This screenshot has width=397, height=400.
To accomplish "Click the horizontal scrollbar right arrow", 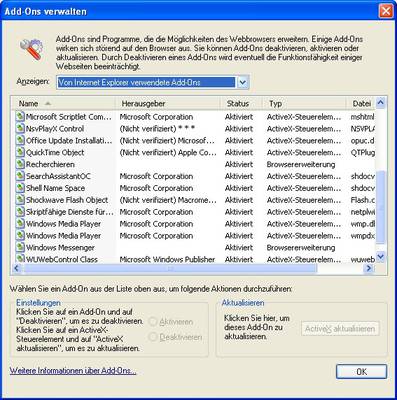I will (369, 268).
